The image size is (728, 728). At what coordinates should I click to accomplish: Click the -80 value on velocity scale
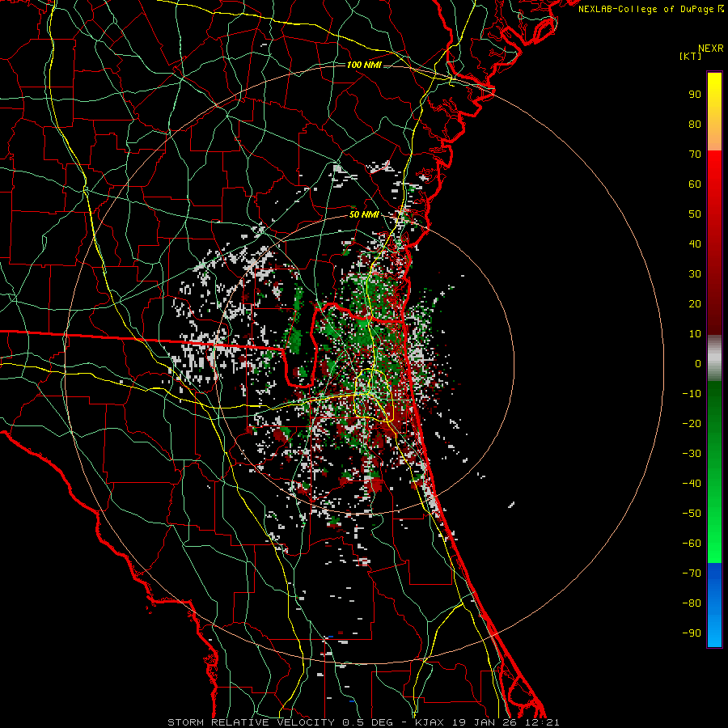[692, 603]
